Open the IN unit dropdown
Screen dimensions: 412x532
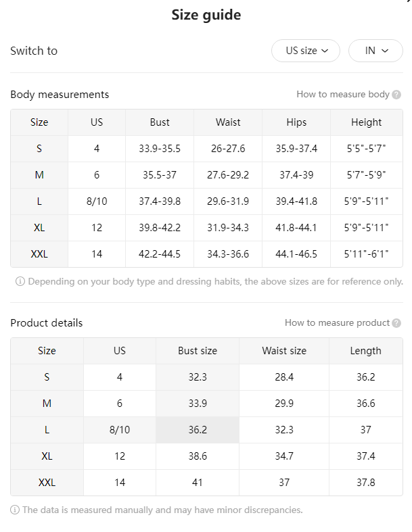(375, 51)
